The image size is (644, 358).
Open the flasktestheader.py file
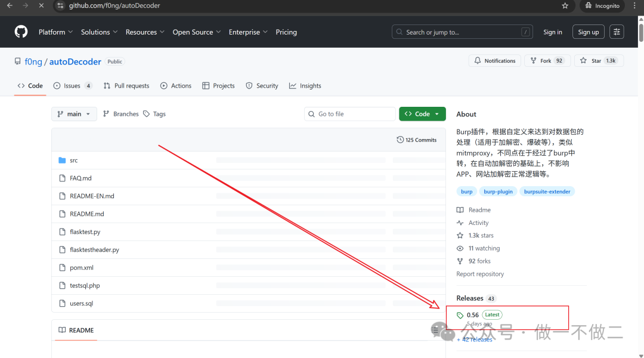tap(94, 249)
